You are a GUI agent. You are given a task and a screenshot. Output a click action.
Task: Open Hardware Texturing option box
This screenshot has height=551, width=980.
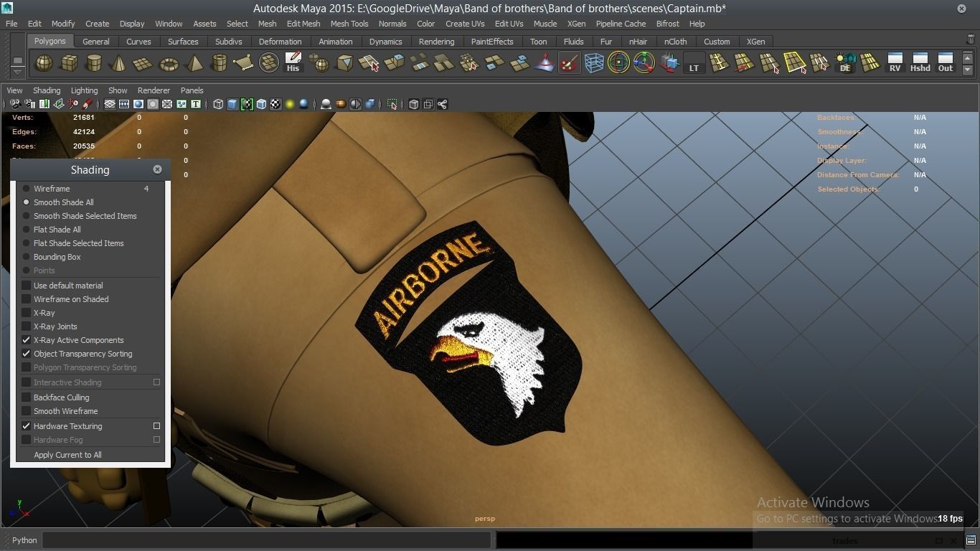click(156, 426)
